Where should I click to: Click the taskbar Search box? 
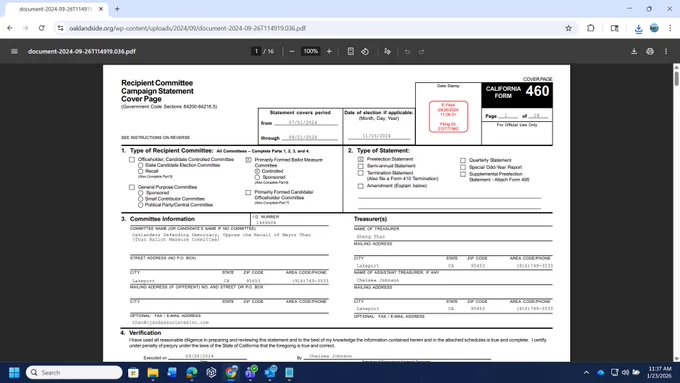click(x=74, y=373)
